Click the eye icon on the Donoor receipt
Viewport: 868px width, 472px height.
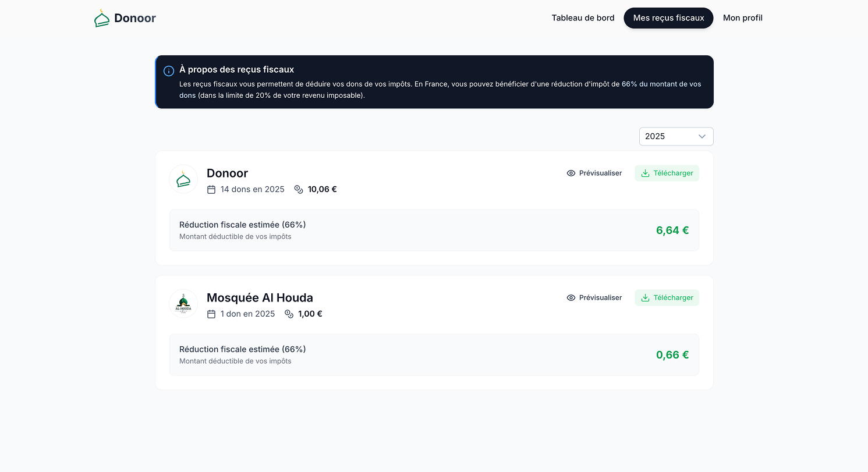571,173
